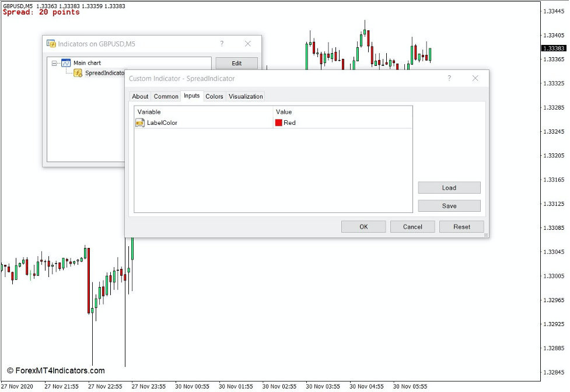Reset the indicator inputs
The image size is (570, 392).
461,226
